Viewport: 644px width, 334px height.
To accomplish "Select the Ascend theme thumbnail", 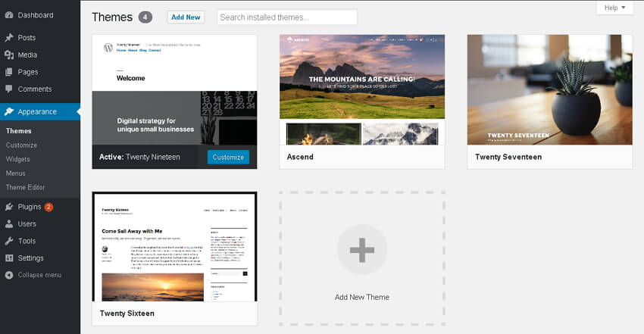I will tap(361, 89).
